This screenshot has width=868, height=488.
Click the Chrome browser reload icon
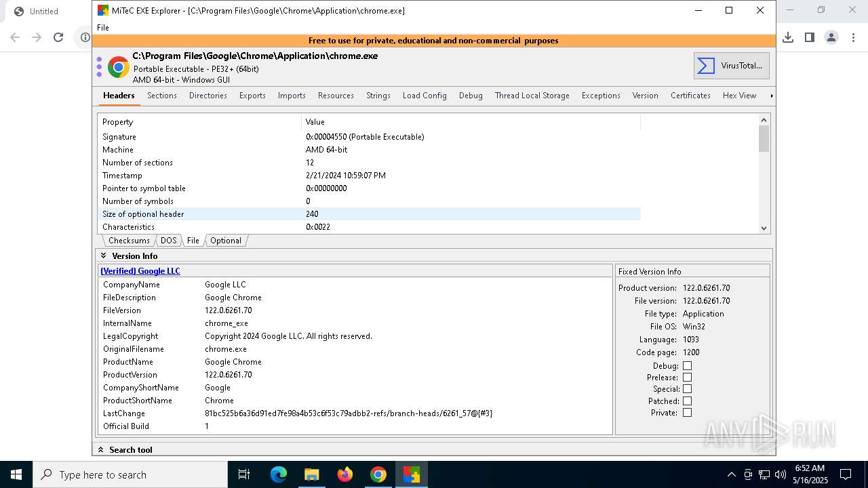tap(58, 37)
